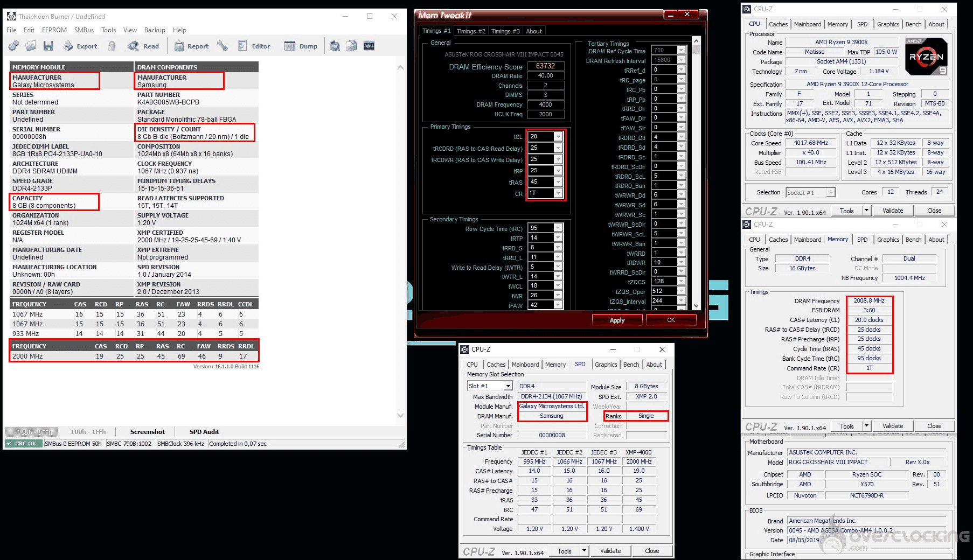Screen dimensions: 973x560
Task: Switch to Timings #2 tab in Mem TweakIt
Action: pos(471,31)
